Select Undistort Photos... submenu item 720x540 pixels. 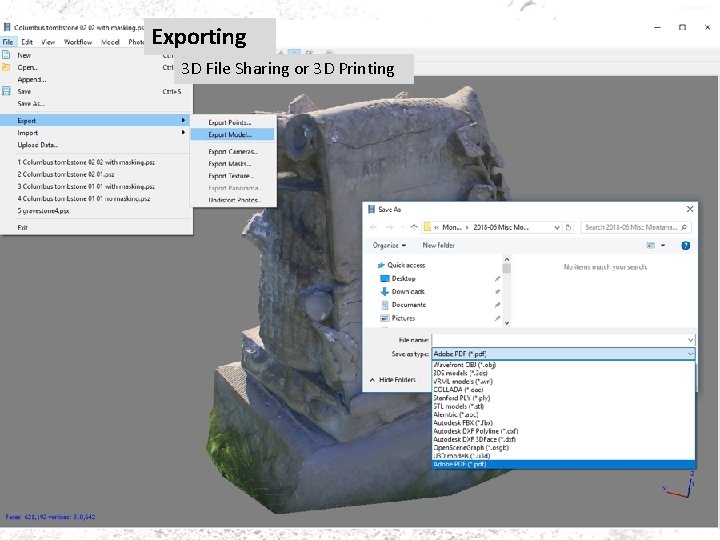tap(233, 200)
